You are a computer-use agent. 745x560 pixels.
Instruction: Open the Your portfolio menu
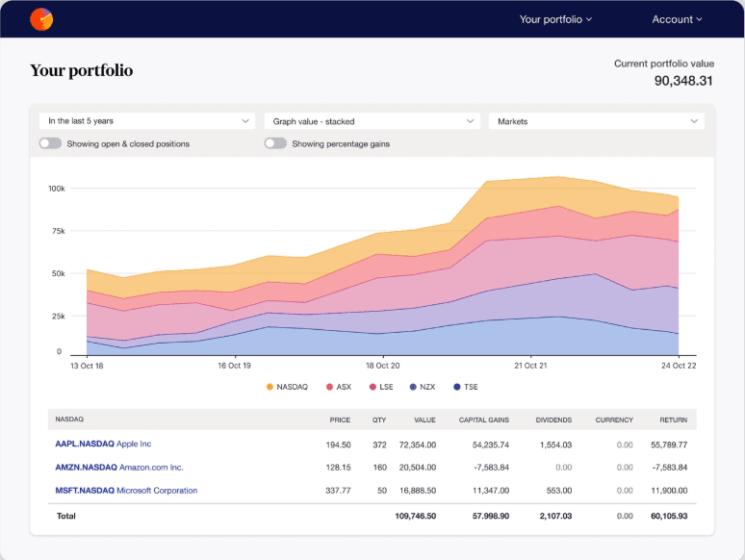pyautogui.click(x=555, y=19)
